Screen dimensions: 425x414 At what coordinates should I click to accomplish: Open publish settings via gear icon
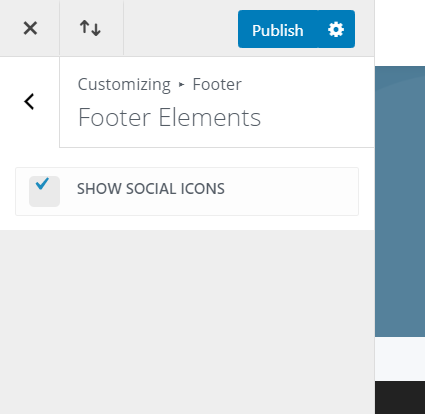(x=336, y=29)
